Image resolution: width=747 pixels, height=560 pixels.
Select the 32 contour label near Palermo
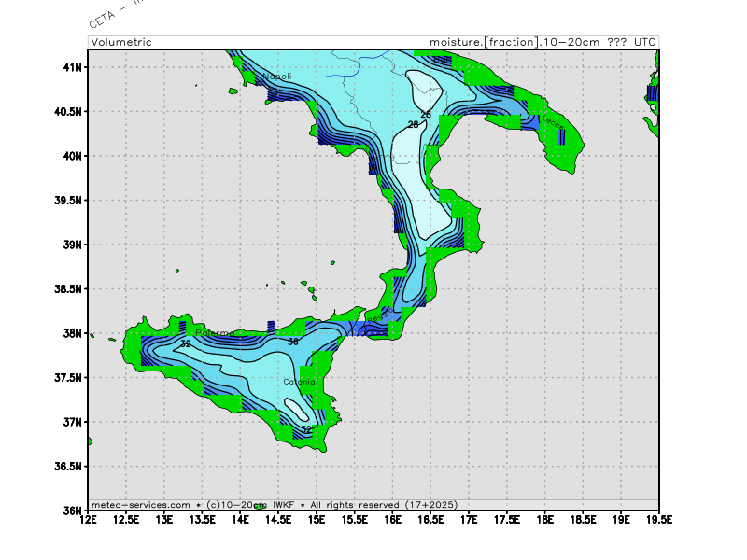point(185,344)
